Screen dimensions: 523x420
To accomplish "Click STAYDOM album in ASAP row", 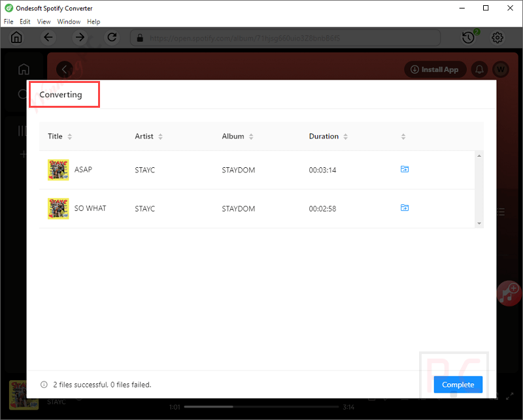I will tap(238, 170).
